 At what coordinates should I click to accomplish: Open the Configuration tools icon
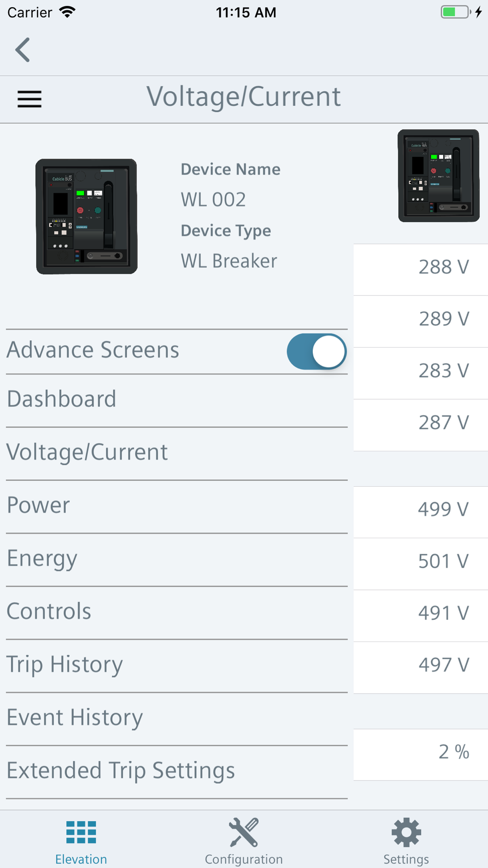tap(244, 832)
